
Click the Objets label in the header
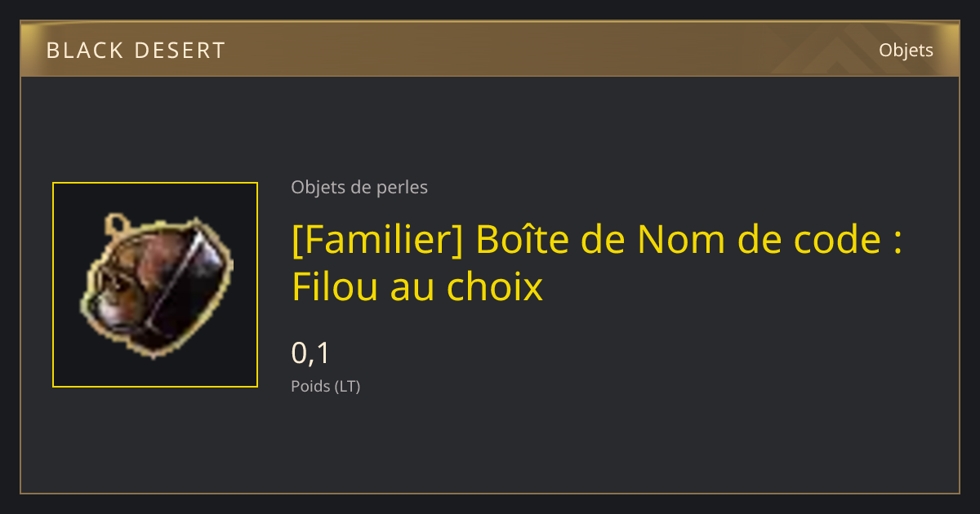(906, 51)
